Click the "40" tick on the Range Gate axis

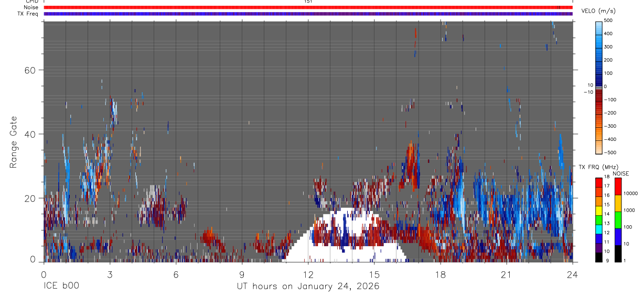click(x=30, y=134)
